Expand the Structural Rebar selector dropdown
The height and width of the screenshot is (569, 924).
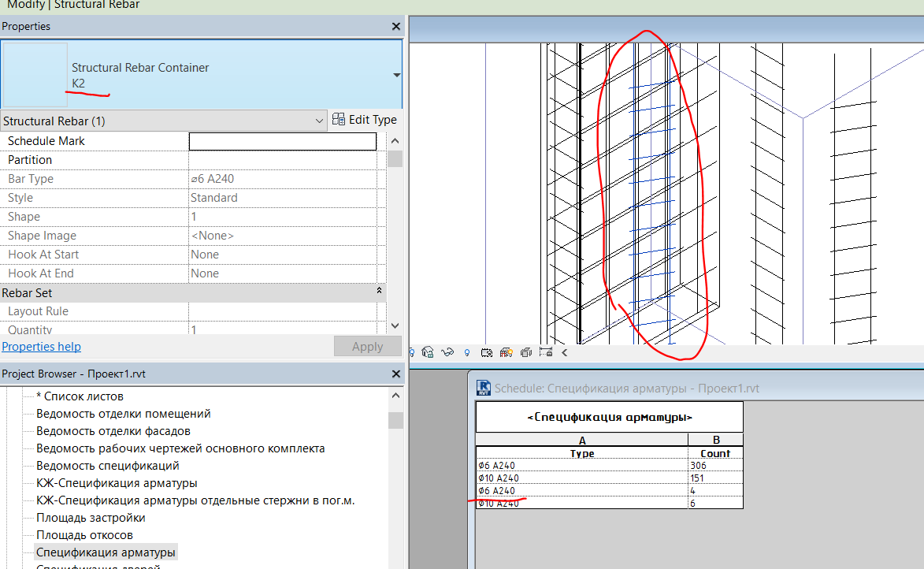(320, 120)
